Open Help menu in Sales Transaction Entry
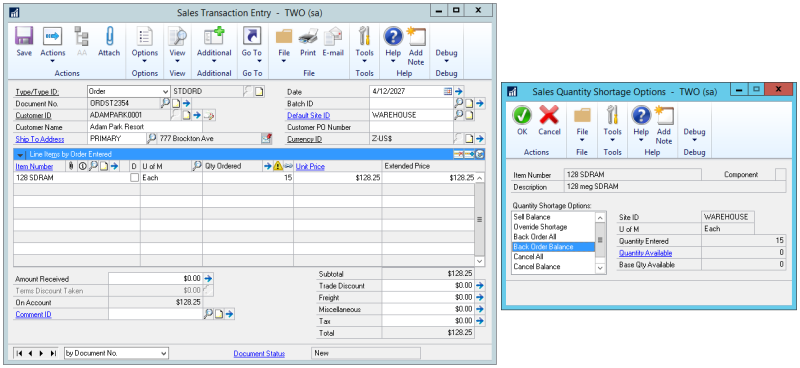Viewport: 800px width, 368px height. tap(393, 45)
